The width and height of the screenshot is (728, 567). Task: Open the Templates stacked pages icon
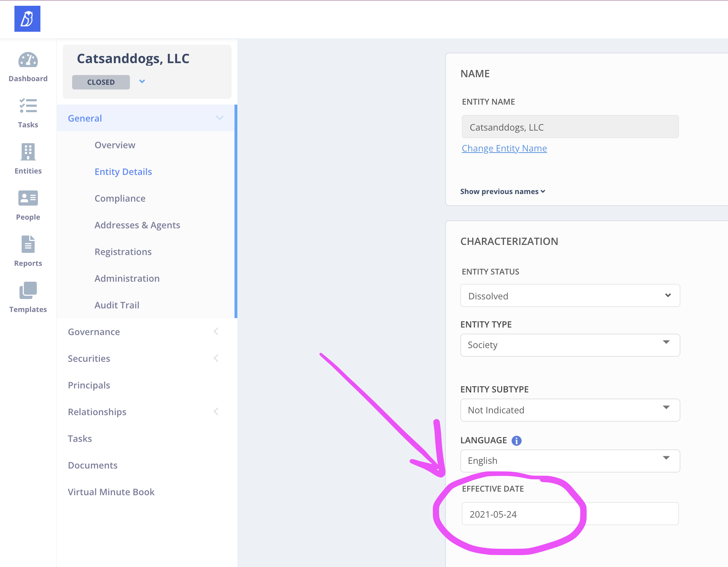click(28, 290)
